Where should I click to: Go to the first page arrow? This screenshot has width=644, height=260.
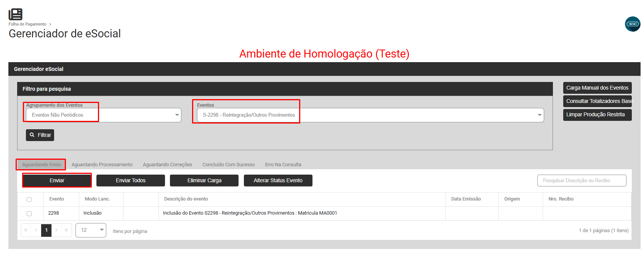[x=26, y=230]
